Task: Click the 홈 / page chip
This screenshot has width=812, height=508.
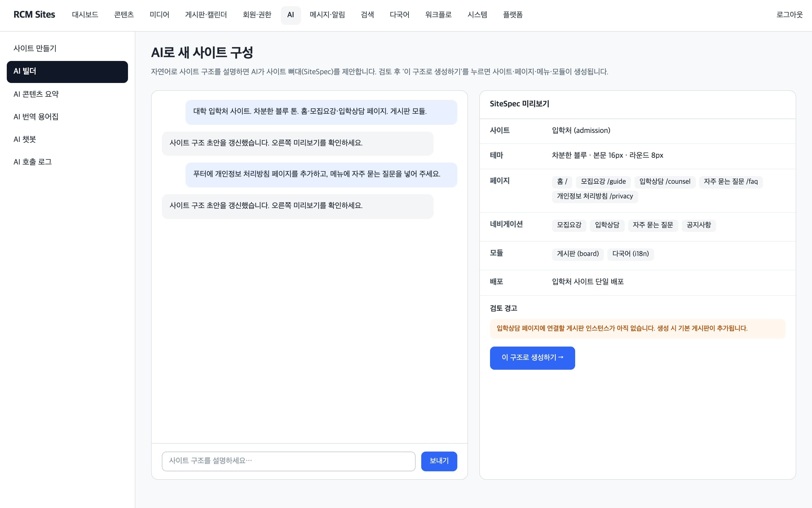Action: point(562,182)
